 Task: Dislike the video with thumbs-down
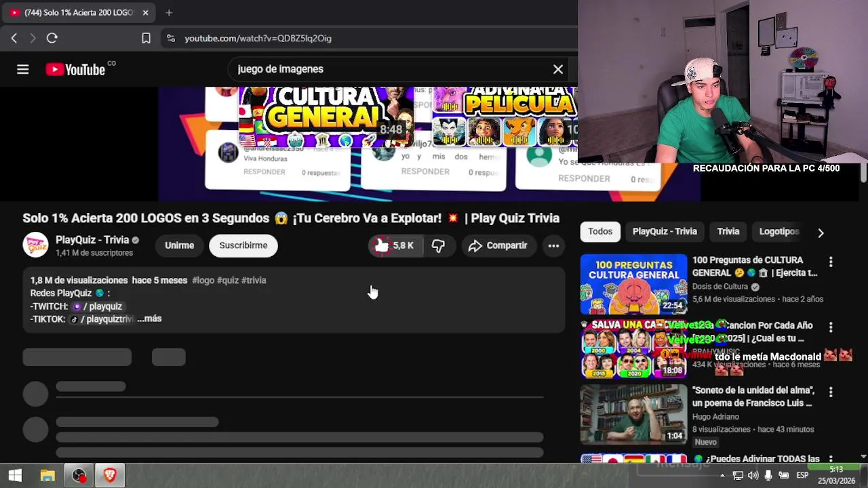pos(439,245)
